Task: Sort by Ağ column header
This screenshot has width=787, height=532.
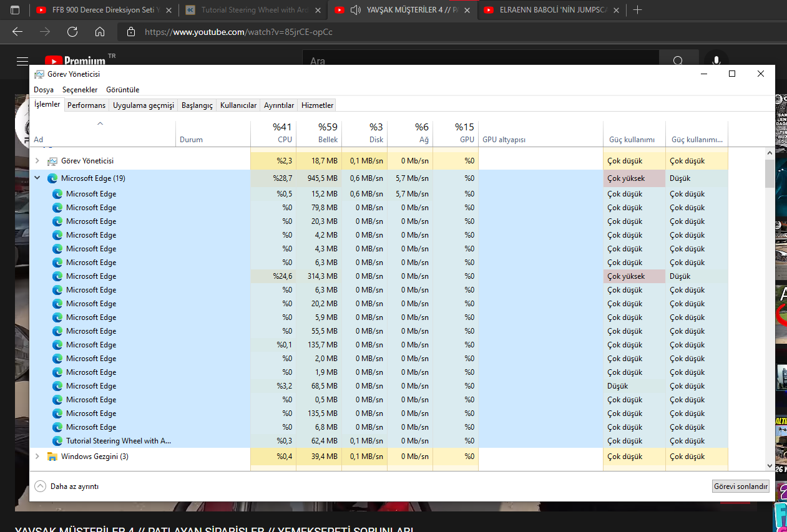Action: (x=410, y=133)
